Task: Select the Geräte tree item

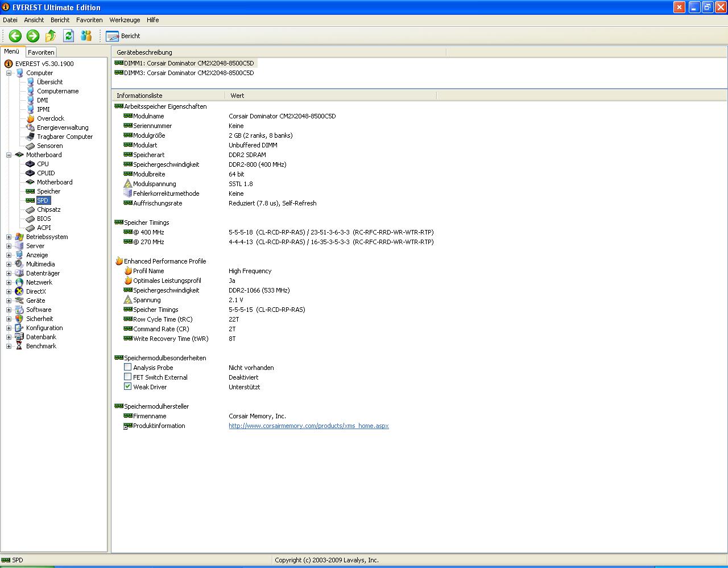Action: [35, 301]
